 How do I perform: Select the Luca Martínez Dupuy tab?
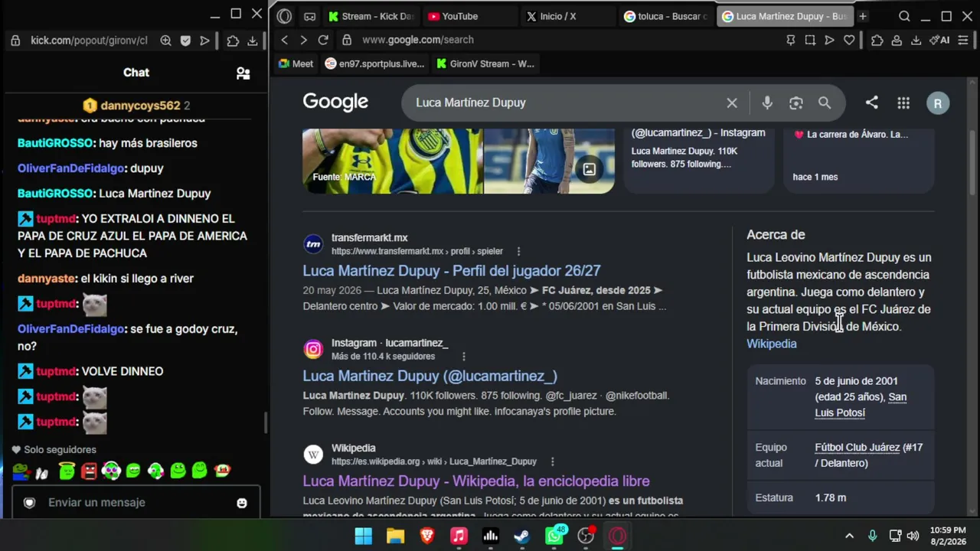click(x=784, y=16)
